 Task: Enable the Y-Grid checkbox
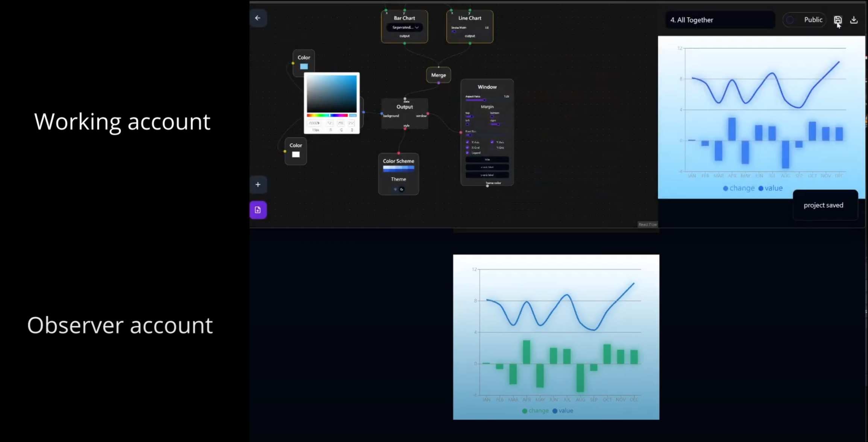point(492,148)
